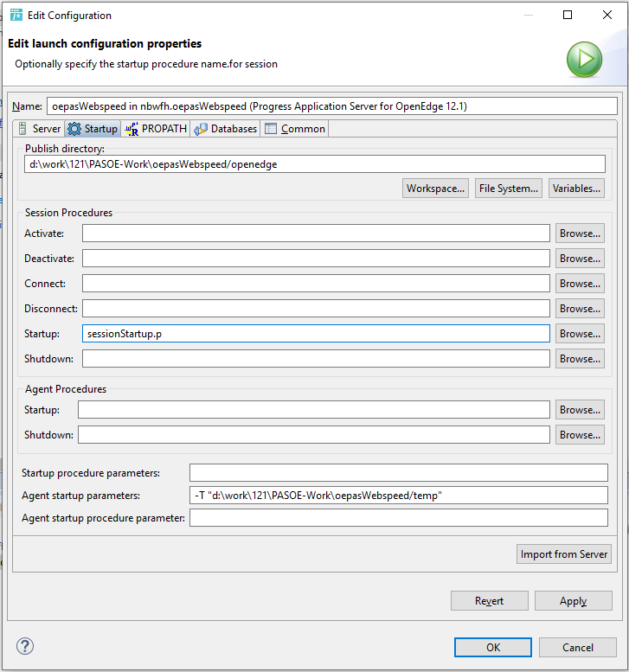Browse for the Disconnect procedure
The height and width of the screenshot is (672, 629).
tap(580, 309)
